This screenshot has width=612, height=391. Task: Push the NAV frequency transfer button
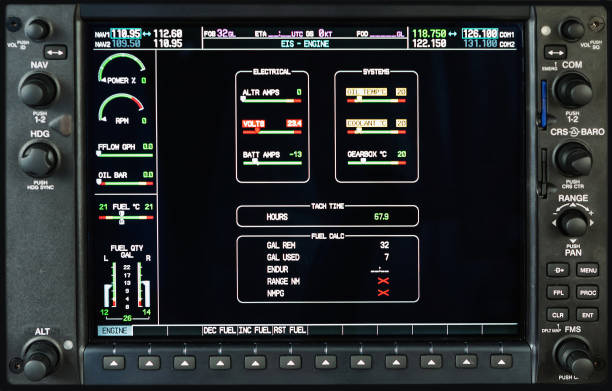(55, 52)
